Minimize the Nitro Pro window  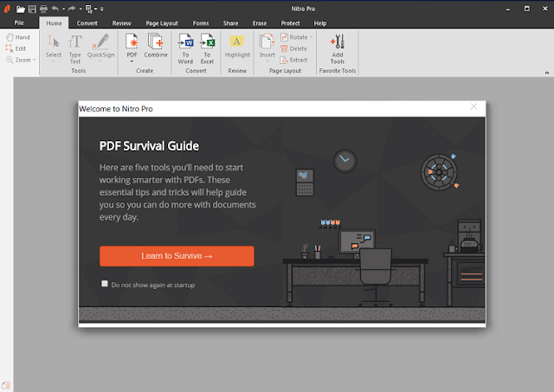click(x=508, y=9)
